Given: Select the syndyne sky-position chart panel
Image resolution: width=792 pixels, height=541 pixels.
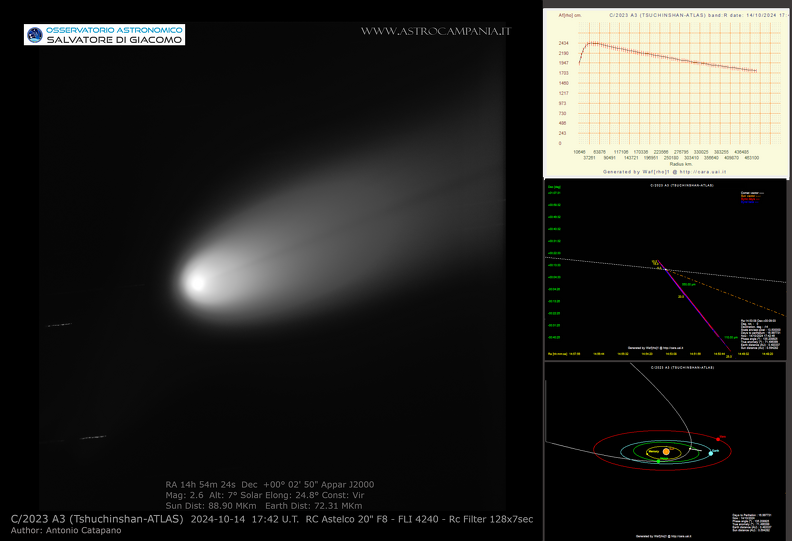Looking at the screenshot, I should (x=666, y=270).
